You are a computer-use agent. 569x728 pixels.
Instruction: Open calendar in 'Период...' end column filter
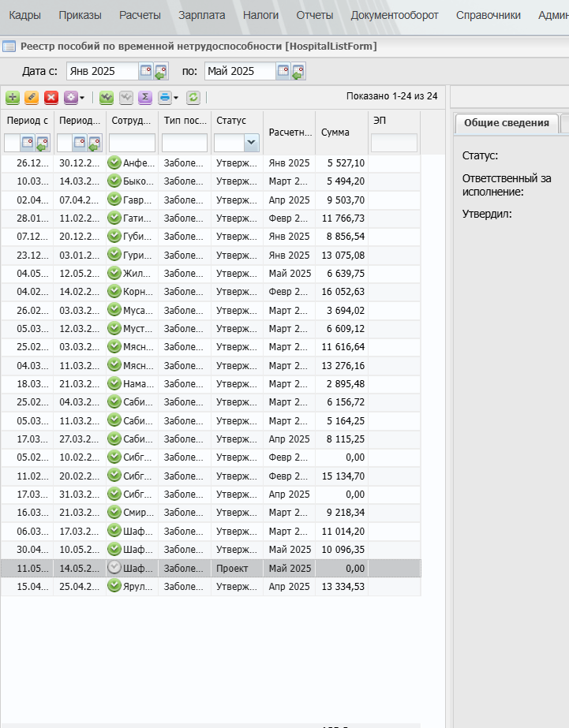point(80,143)
